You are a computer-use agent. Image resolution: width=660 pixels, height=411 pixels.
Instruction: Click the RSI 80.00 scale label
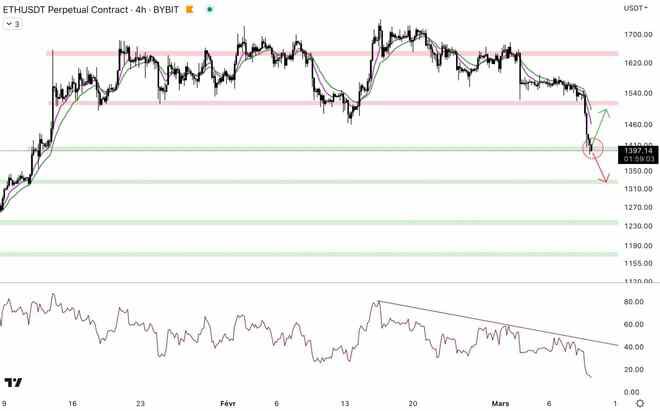click(x=633, y=302)
